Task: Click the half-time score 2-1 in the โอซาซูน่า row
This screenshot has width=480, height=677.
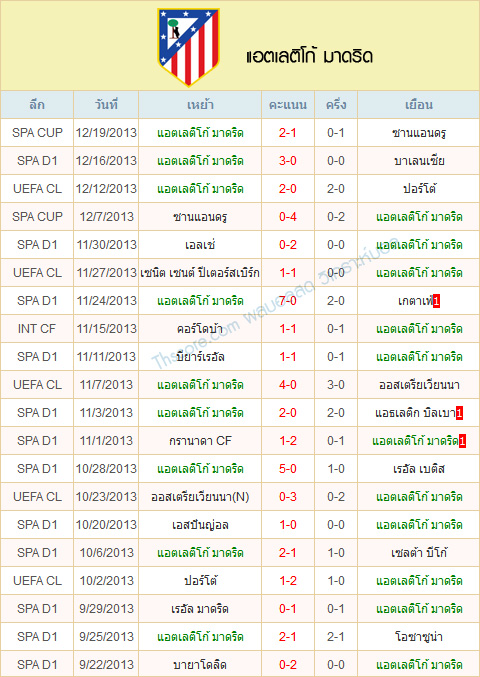Action: click(336, 637)
